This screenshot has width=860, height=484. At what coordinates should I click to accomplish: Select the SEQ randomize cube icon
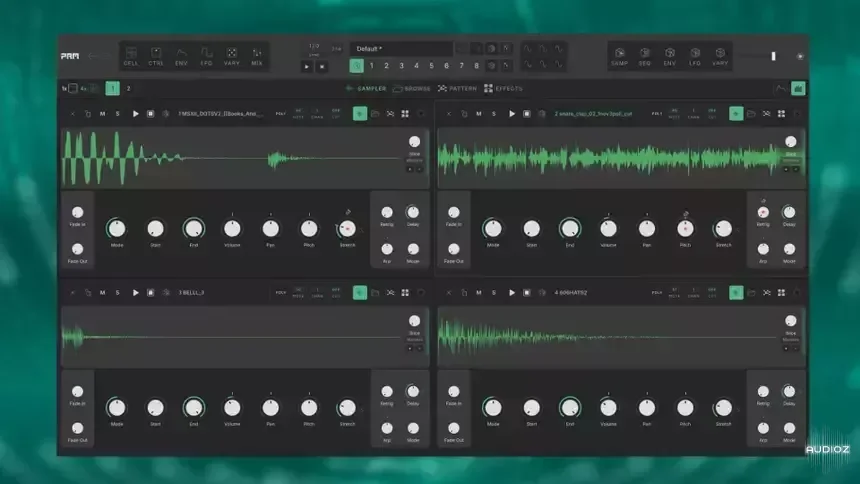(x=644, y=56)
